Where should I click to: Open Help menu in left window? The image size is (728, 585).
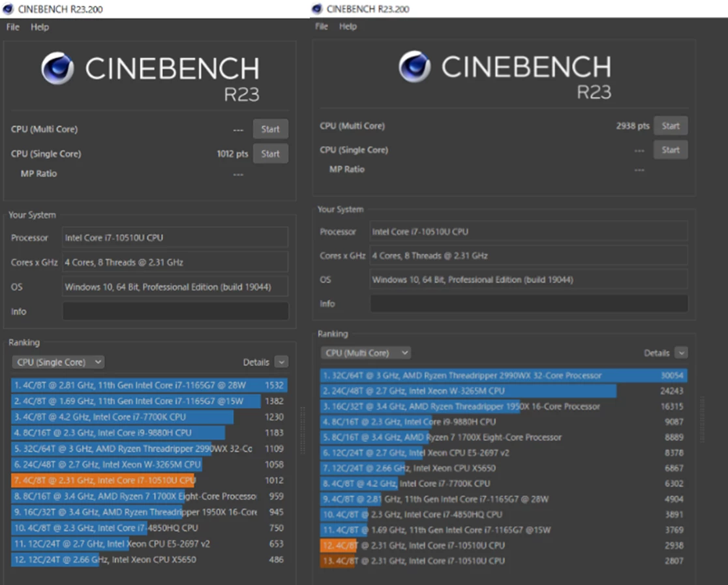tap(40, 27)
